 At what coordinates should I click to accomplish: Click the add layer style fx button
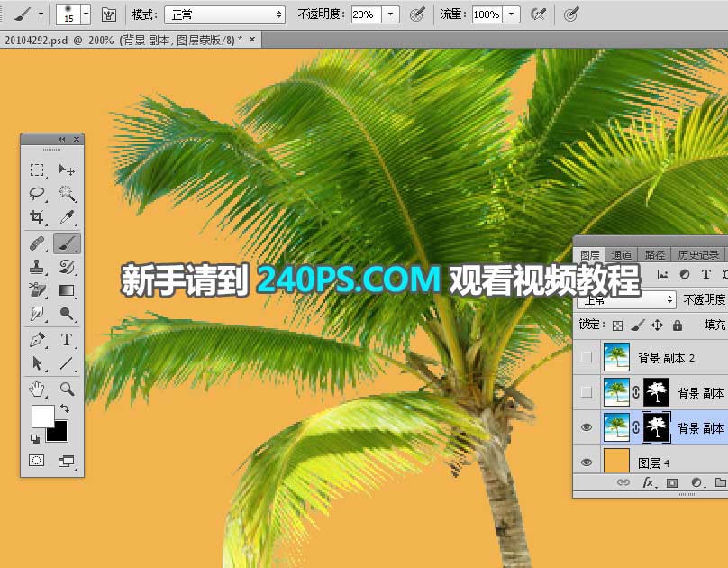coord(647,484)
